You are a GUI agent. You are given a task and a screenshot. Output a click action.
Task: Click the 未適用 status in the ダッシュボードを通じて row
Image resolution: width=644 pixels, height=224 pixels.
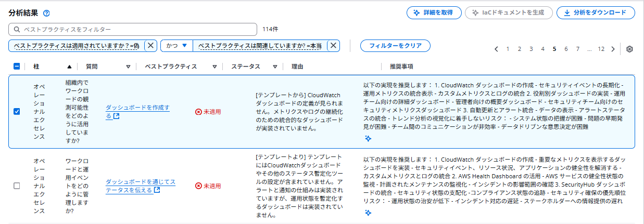point(208,186)
